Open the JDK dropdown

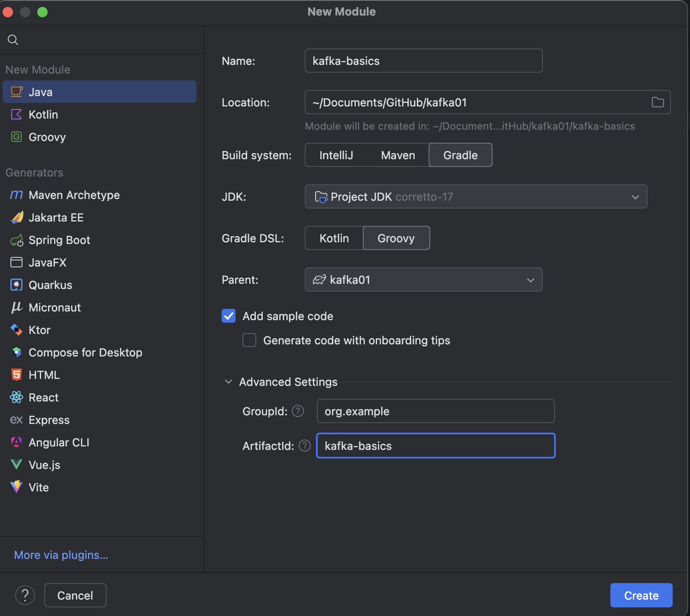tap(476, 196)
